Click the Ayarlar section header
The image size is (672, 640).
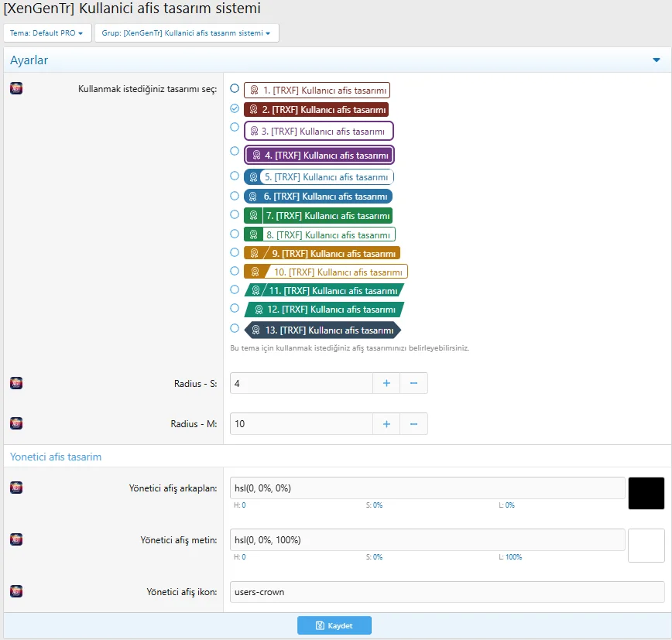pyautogui.click(x=29, y=60)
